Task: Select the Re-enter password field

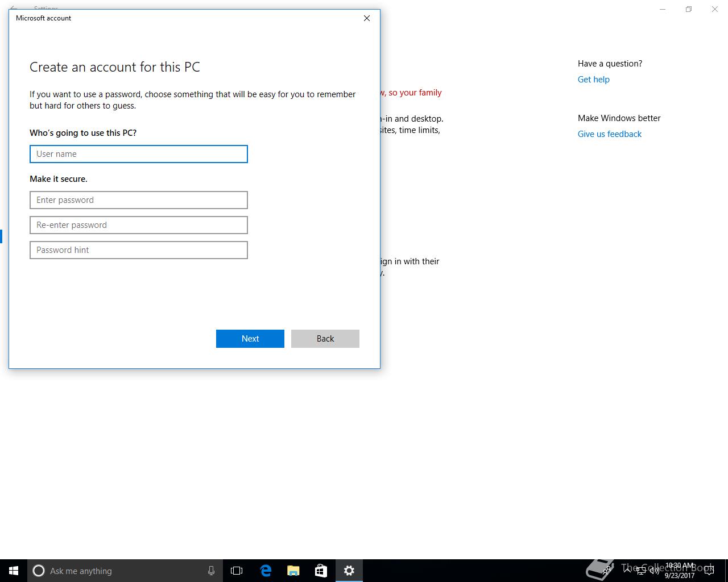Action: (x=139, y=225)
